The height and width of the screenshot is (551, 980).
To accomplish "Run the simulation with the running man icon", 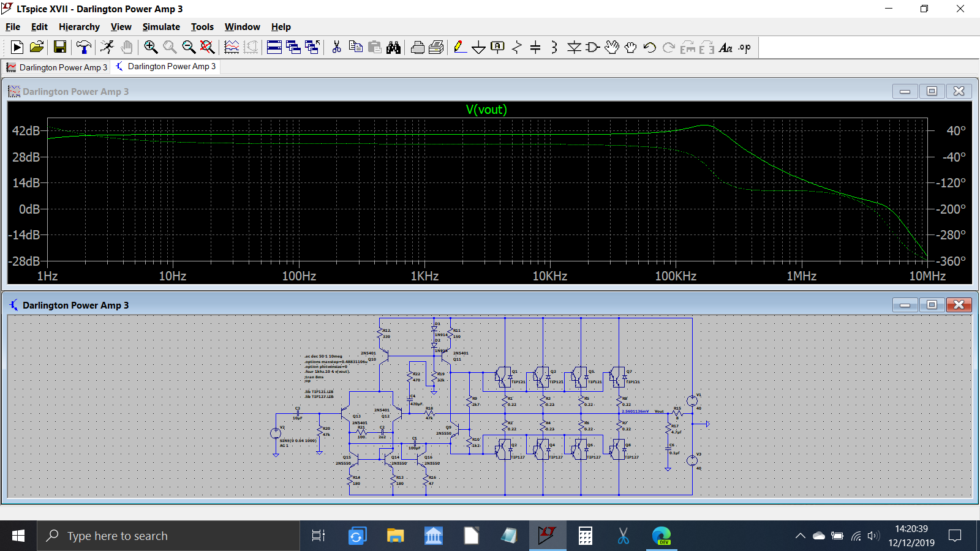I will (107, 47).
